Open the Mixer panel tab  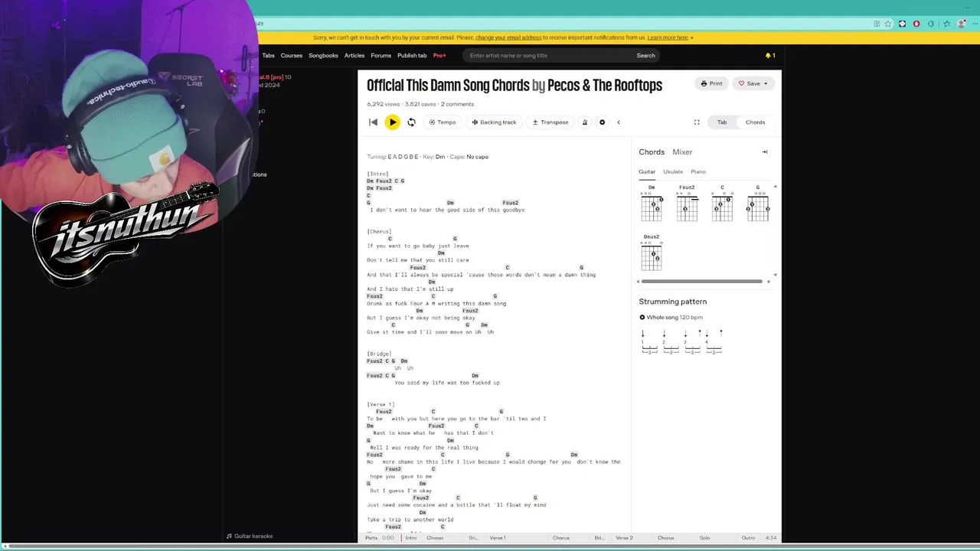pos(682,152)
